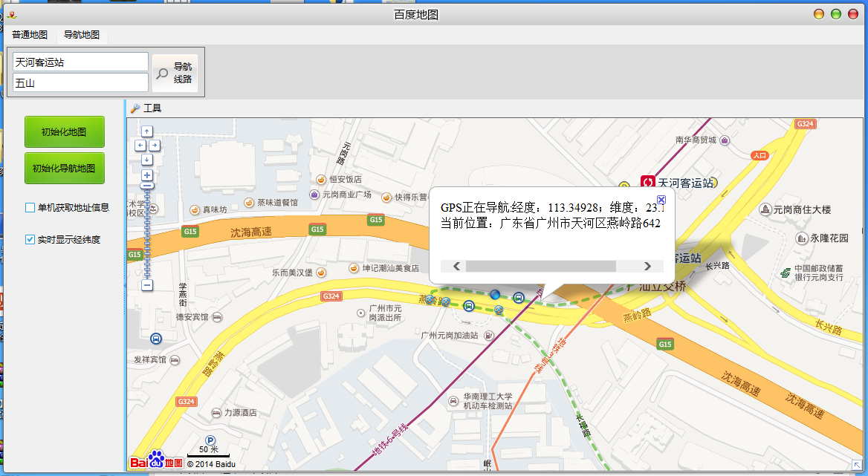Zoom out with the minus button
868x476 pixels.
tap(146, 285)
